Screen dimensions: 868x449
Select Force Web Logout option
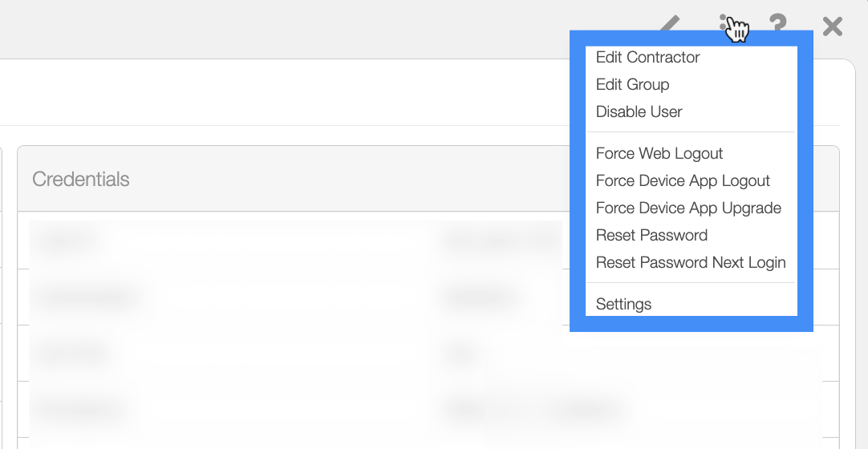pyautogui.click(x=659, y=154)
